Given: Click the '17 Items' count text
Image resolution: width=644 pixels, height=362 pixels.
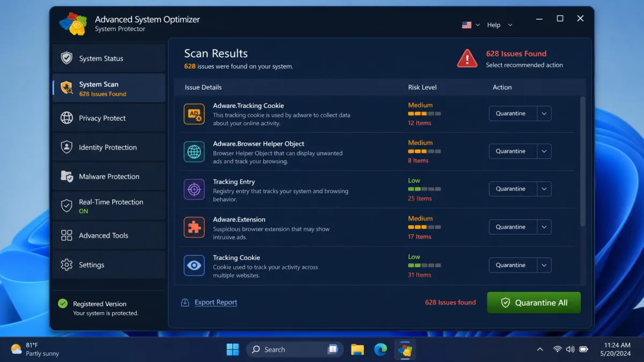Looking at the screenshot, I should 420,237.
